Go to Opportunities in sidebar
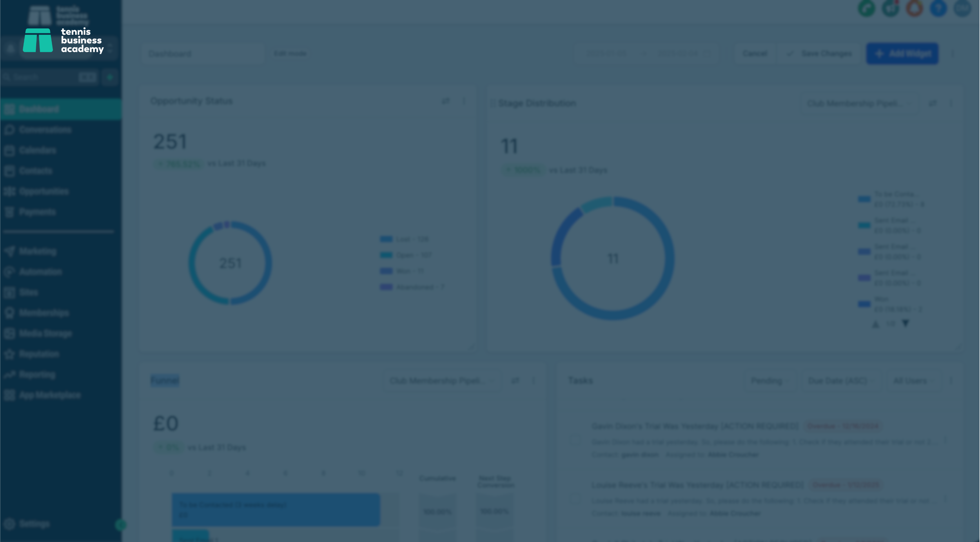 coord(43,192)
